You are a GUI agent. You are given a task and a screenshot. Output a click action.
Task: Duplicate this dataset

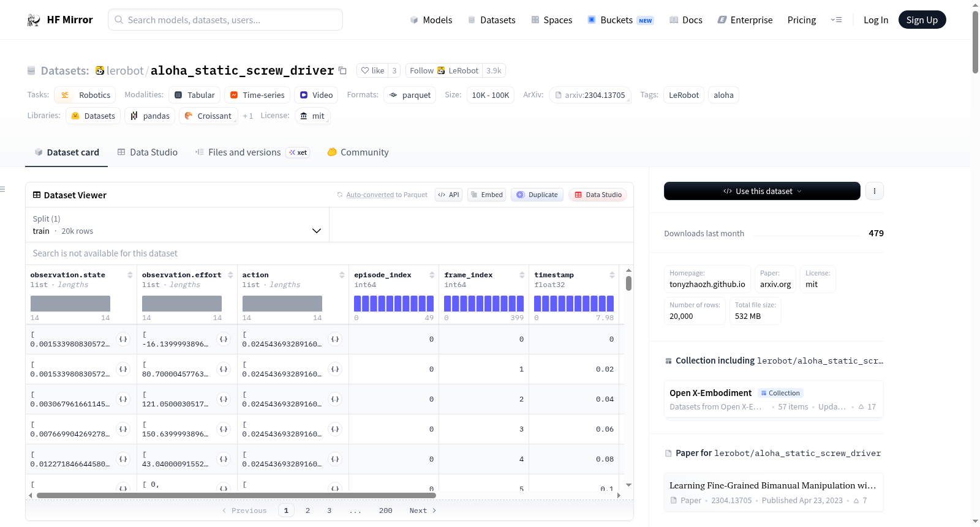click(x=537, y=195)
